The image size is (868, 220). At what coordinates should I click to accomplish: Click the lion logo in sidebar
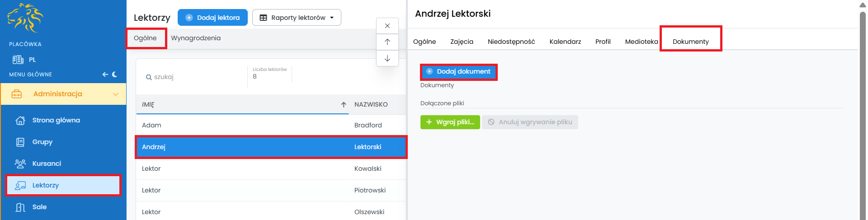point(25,18)
